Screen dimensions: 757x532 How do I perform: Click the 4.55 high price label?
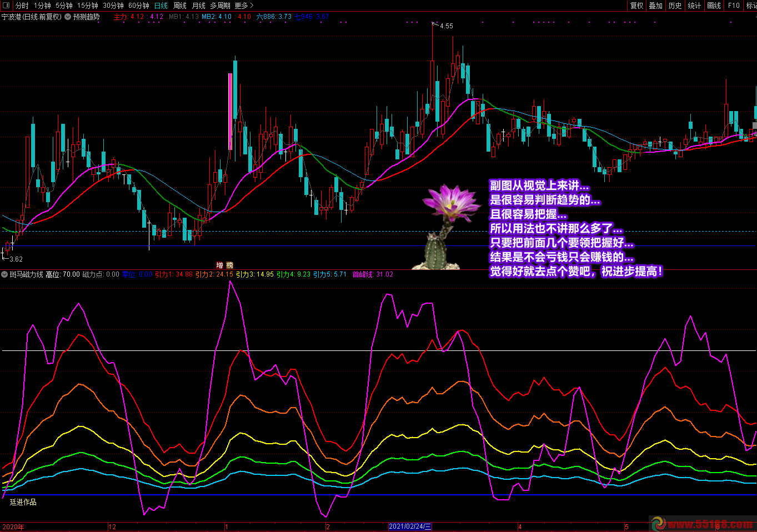tap(446, 26)
